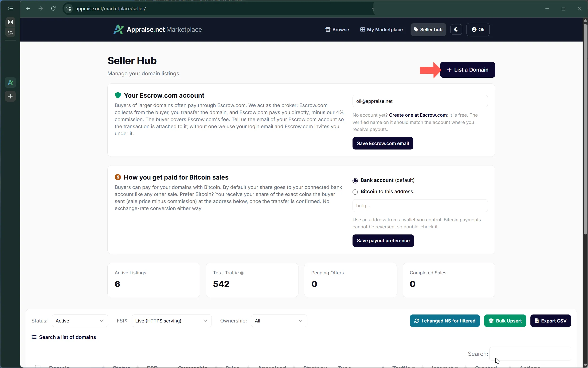
Task: Click I changed NS for filtered
Action: (x=444, y=321)
